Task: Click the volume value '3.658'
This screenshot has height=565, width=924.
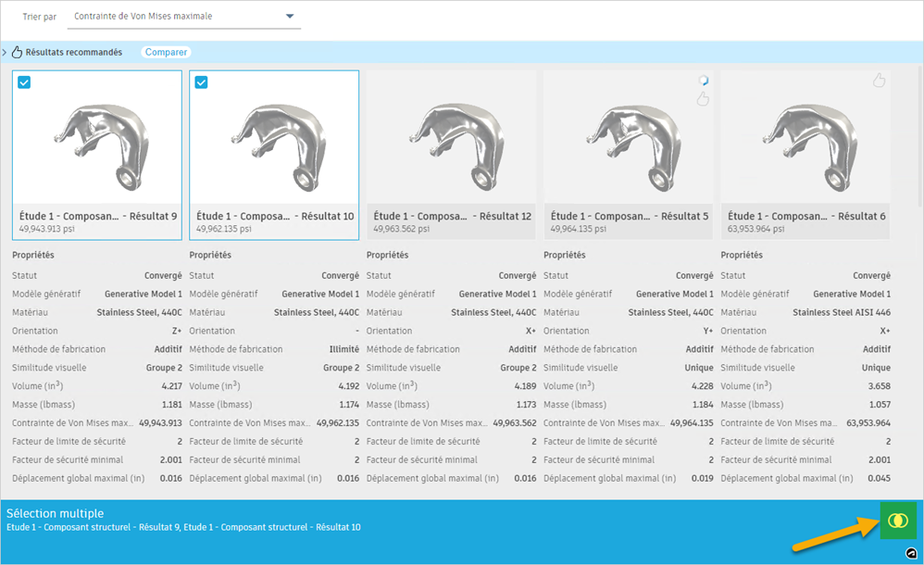Action: point(880,386)
